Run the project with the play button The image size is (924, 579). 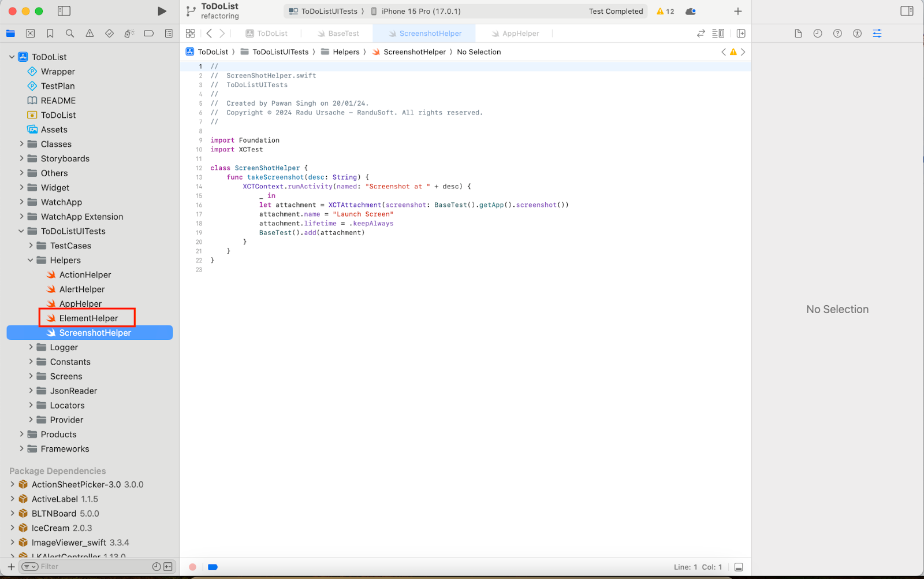click(x=162, y=11)
